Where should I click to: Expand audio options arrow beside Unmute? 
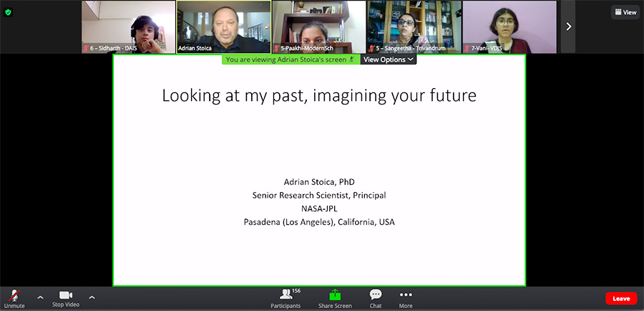(x=40, y=297)
